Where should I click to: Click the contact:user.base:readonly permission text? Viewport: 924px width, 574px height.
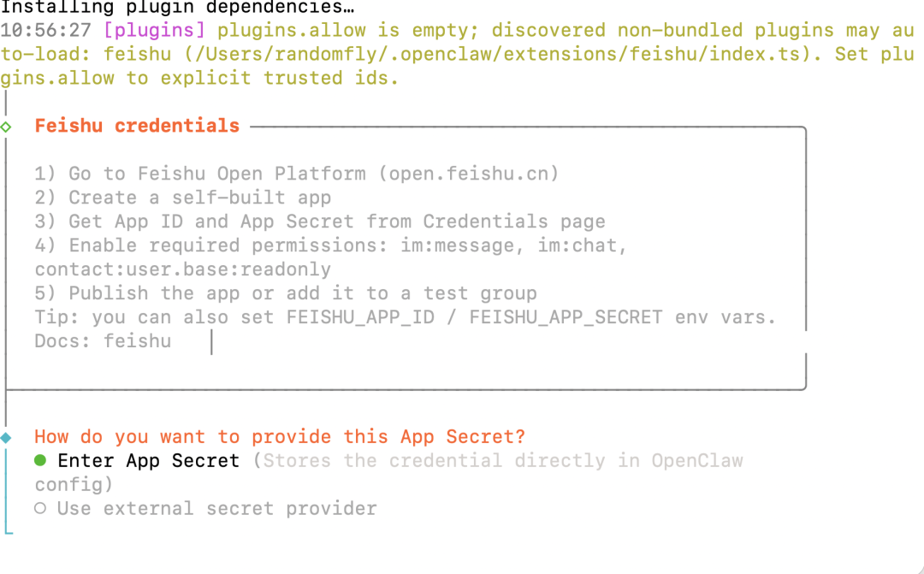coord(182,269)
